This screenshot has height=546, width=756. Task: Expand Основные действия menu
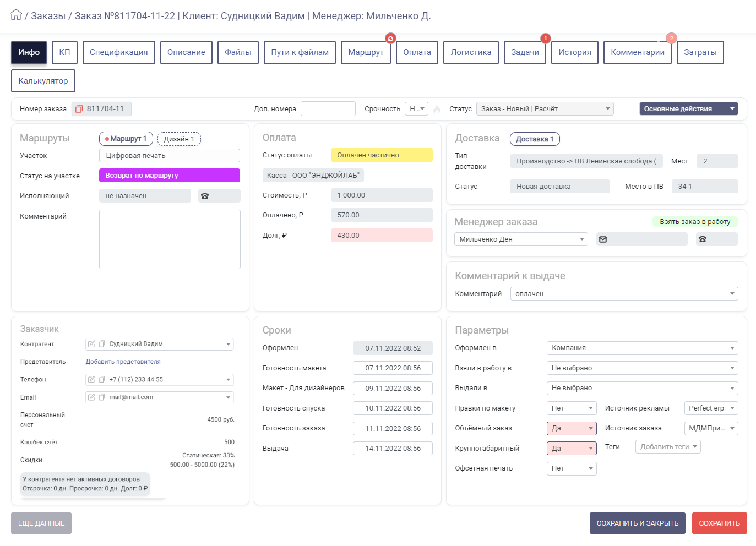pyautogui.click(x=688, y=109)
